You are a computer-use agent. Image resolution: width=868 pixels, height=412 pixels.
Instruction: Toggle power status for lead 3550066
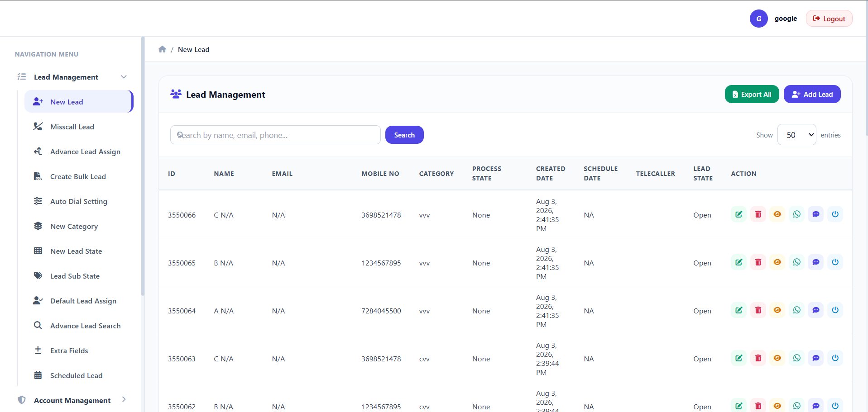click(x=835, y=214)
